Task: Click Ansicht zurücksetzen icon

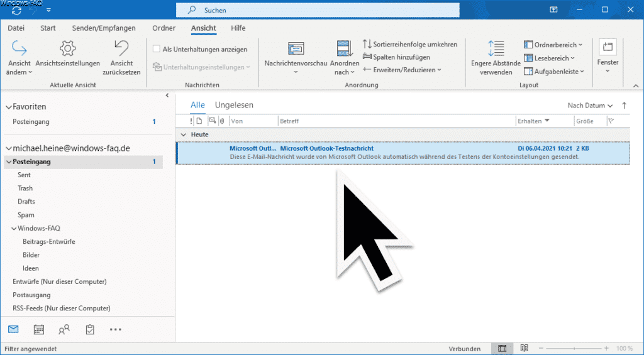Action: click(121, 48)
